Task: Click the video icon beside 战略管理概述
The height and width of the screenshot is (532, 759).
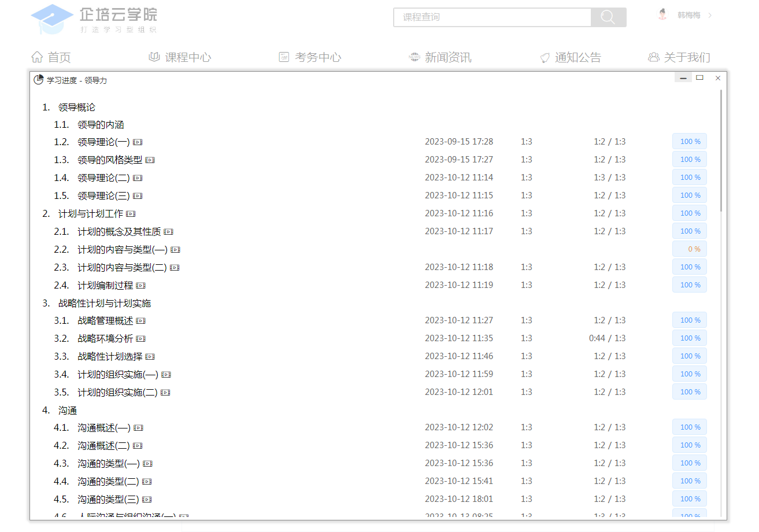Action: 140,321
